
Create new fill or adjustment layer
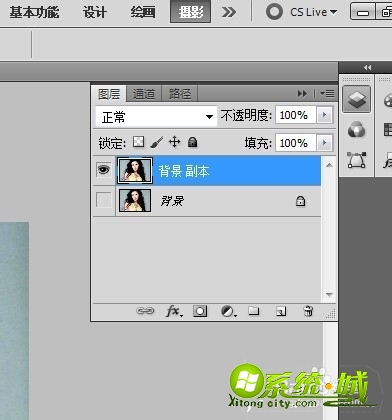coord(229,311)
